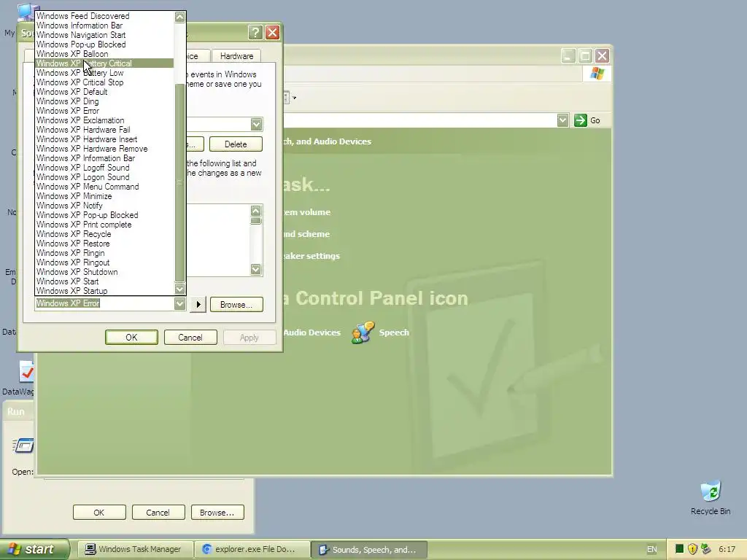Click the Go arrow in Control Panel

tap(580, 120)
